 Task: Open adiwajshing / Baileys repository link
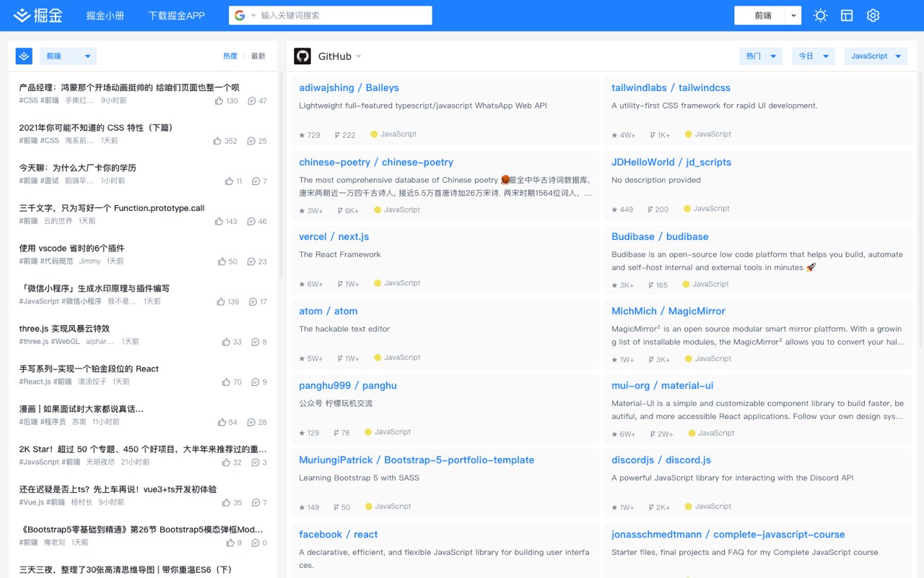[349, 87]
